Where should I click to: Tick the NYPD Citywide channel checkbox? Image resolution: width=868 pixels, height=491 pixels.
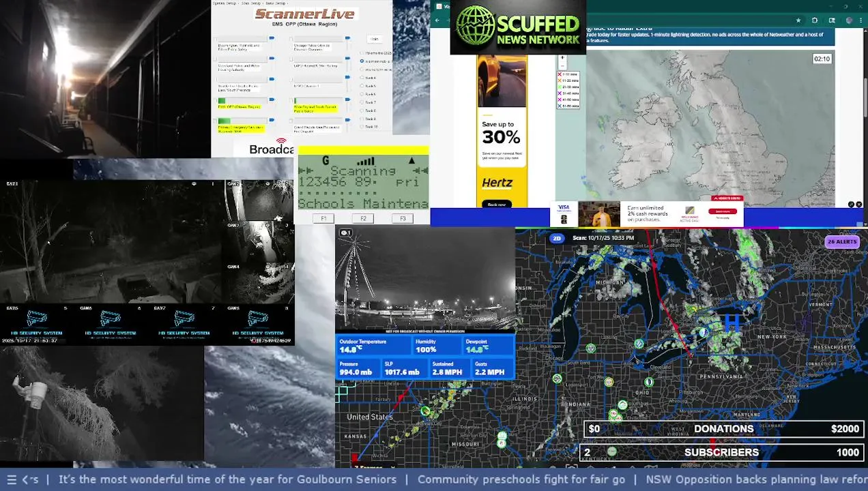[291, 80]
